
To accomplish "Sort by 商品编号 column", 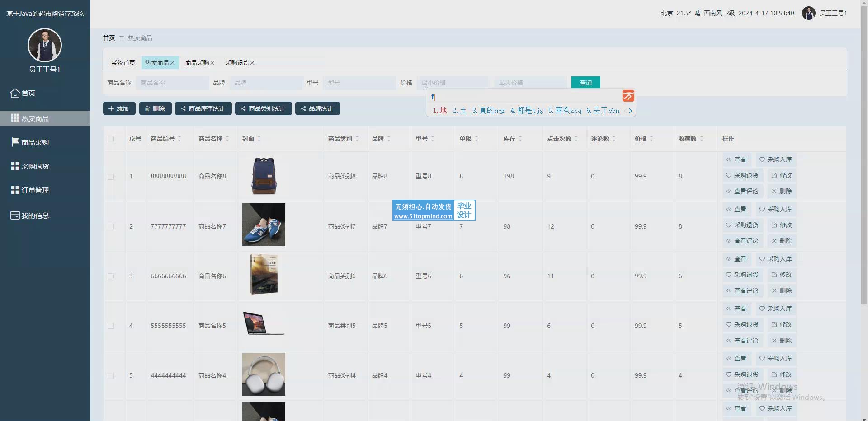I will pyautogui.click(x=179, y=139).
